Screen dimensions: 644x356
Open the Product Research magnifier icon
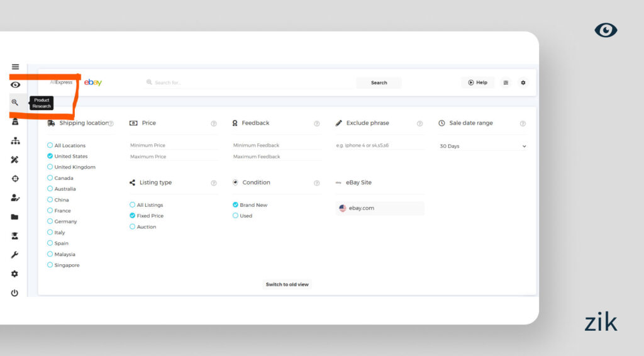click(x=15, y=103)
